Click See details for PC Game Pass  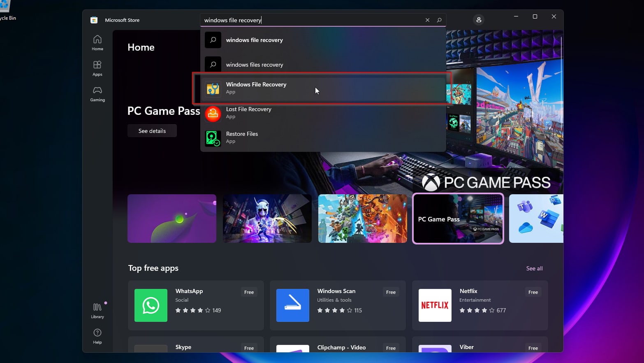pyautogui.click(x=152, y=131)
